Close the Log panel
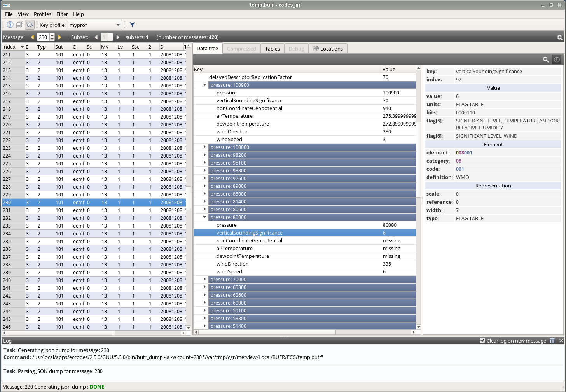Screen dimensions: 566x392 561,341
